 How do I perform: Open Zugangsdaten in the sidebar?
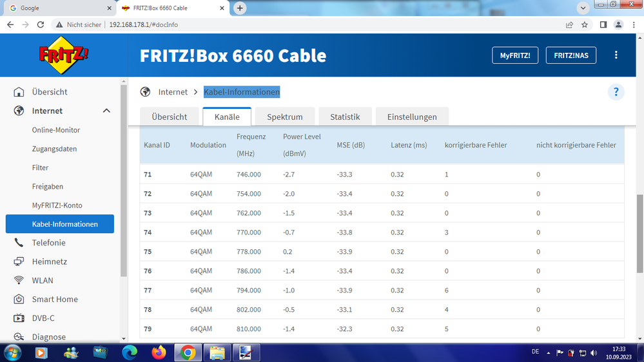coord(54,149)
